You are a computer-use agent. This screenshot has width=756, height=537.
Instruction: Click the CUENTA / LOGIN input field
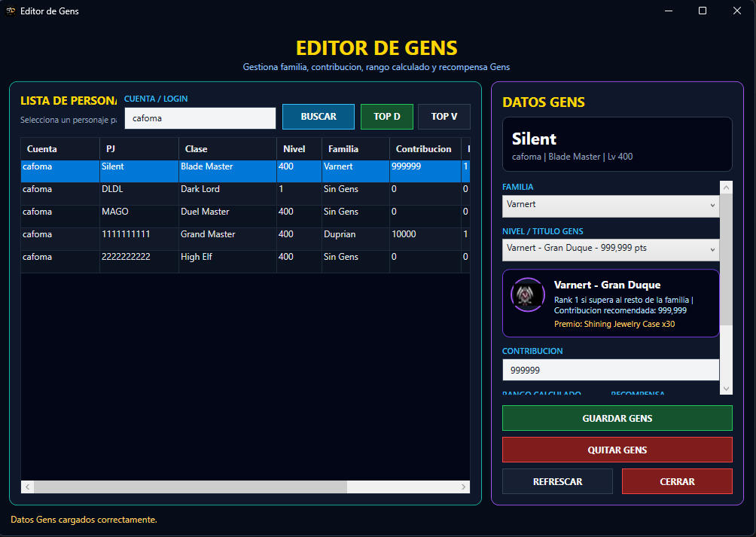point(200,118)
